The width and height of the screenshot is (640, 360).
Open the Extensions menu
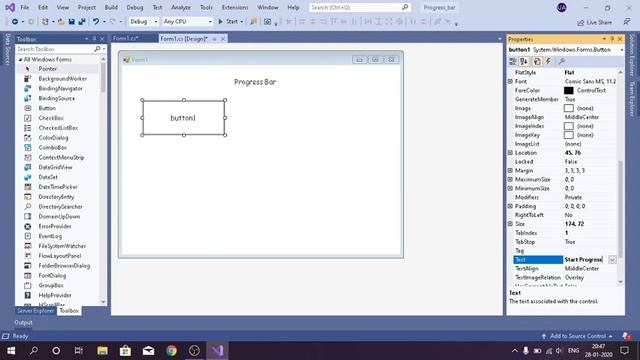tap(235, 8)
